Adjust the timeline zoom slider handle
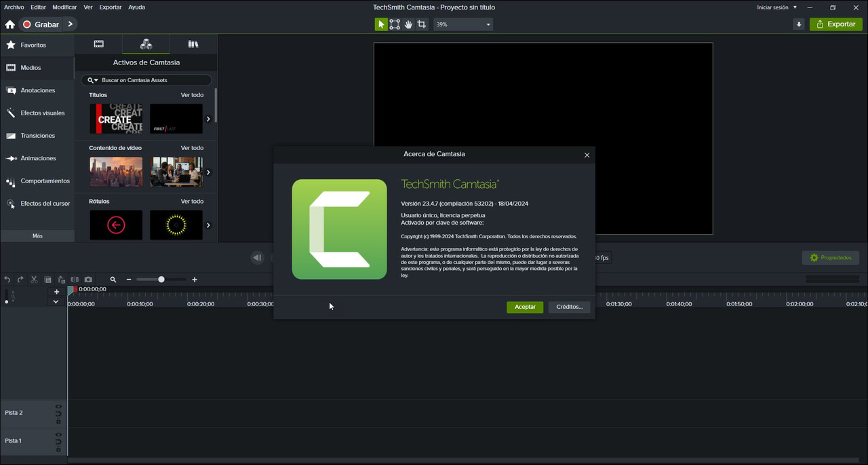The image size is (868, 465). coord(161,280)
